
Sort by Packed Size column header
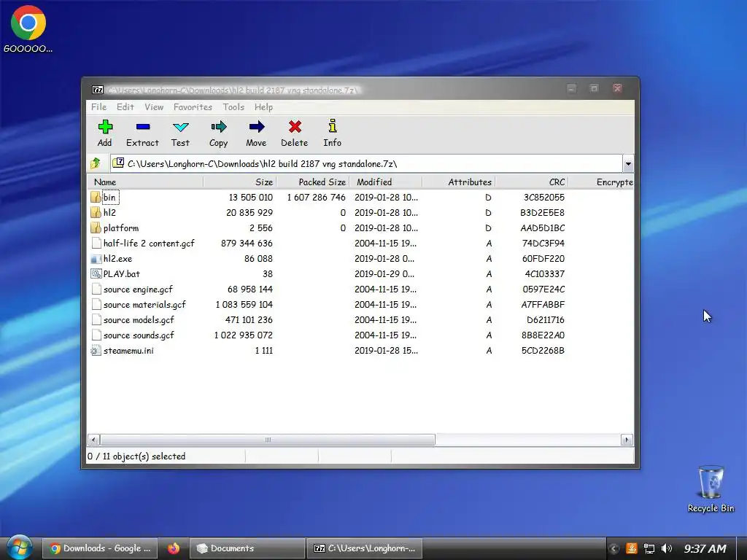pyautogui.click(x=313, y=182)
